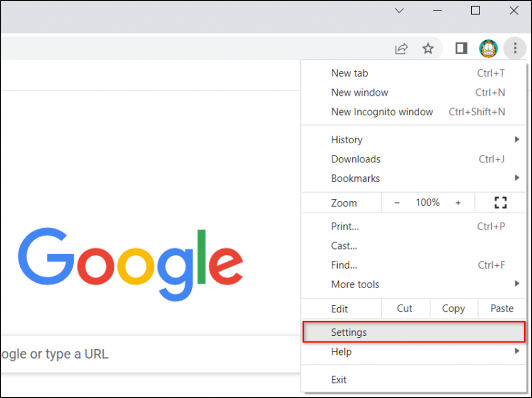Bookmark this page via the star icon
Image resolution: width=532 pixels, height=398 pixels.
coord(428,48)
